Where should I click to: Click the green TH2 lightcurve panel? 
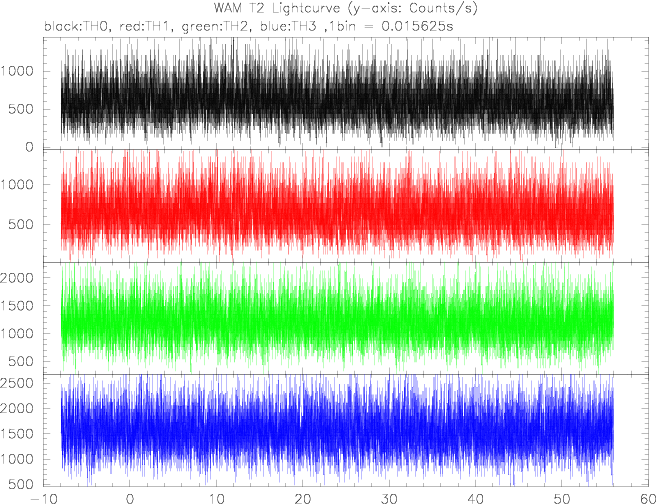click(347, 318)
